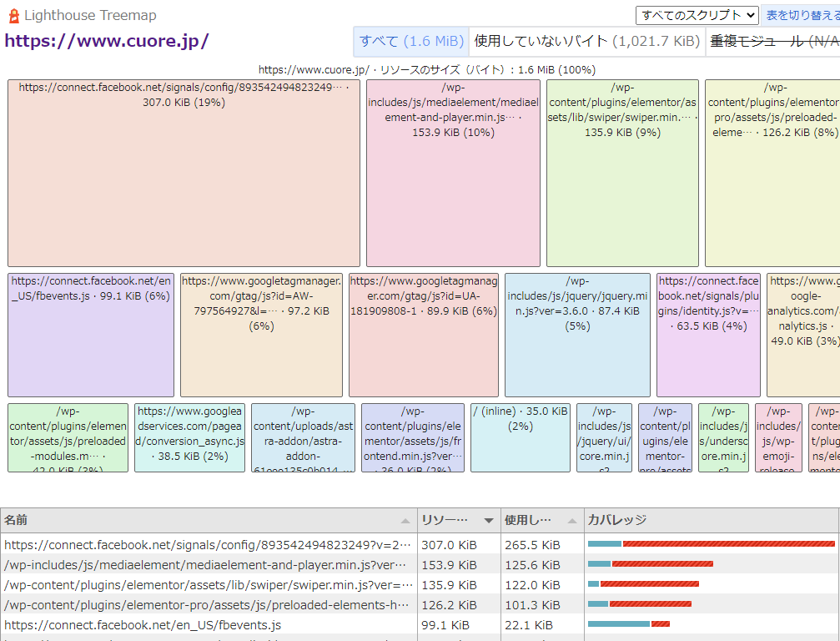Click the sort arrow in the 名前 column header
The height and width of the screenshot is (641, 840).
[405, 521]
